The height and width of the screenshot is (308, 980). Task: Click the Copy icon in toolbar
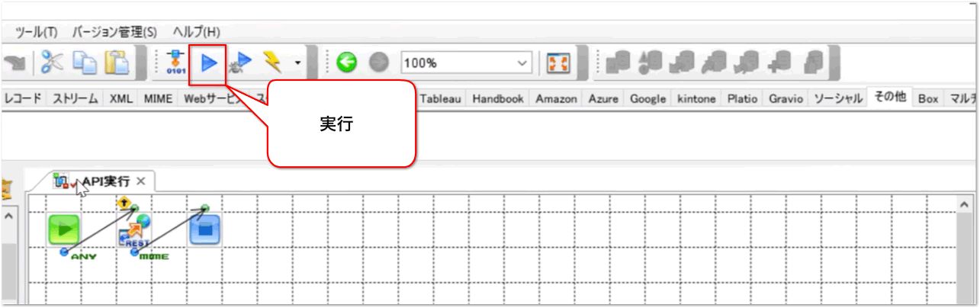coord(84,63)
